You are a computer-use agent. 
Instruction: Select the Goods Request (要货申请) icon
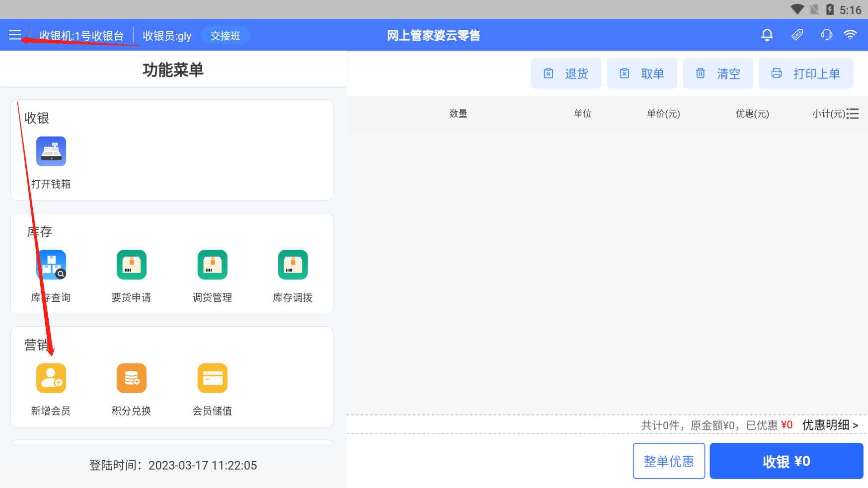pyautogui.click(x=132, y=265)
